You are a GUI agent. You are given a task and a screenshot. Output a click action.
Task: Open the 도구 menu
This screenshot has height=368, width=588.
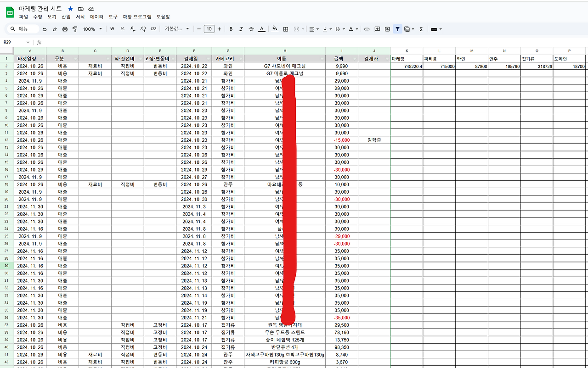[x=113, y=17]
